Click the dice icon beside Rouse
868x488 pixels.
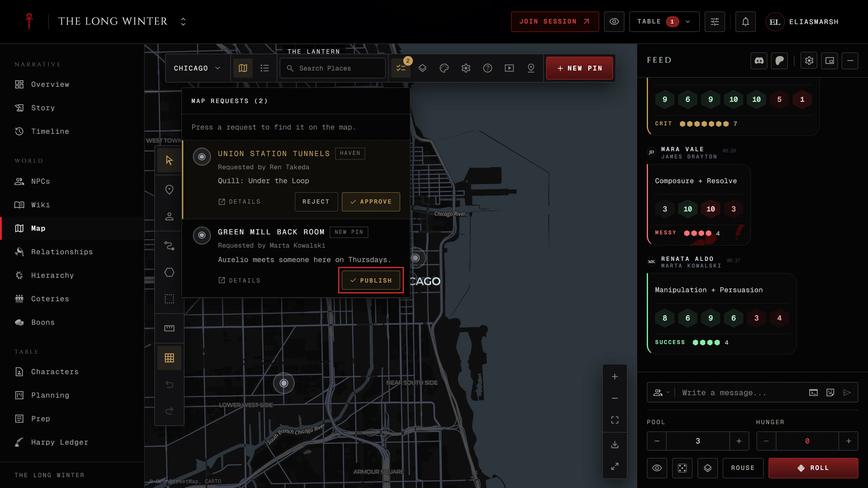(x=682, y=468)
